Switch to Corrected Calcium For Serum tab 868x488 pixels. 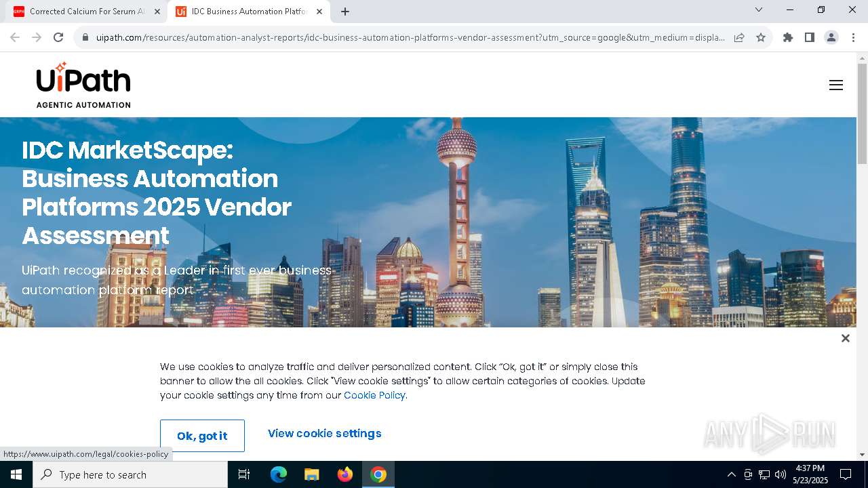pyautogui.click(x=87, y=12)
